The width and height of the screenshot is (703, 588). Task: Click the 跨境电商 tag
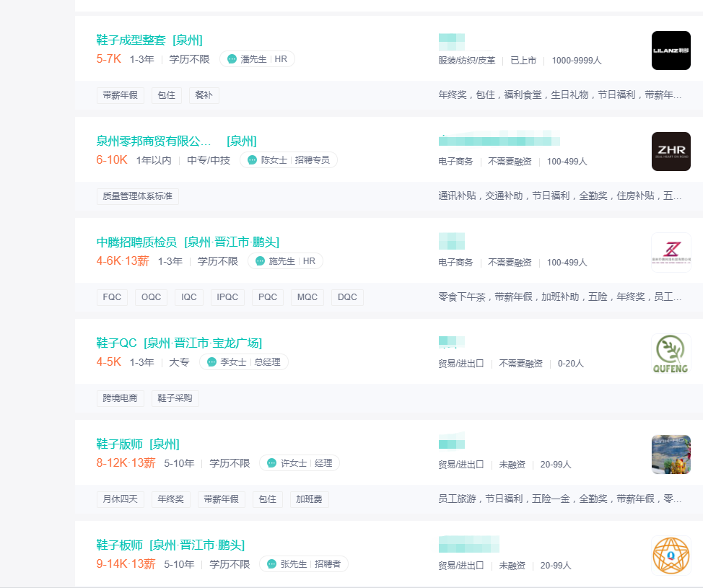[x=120, y=398]
